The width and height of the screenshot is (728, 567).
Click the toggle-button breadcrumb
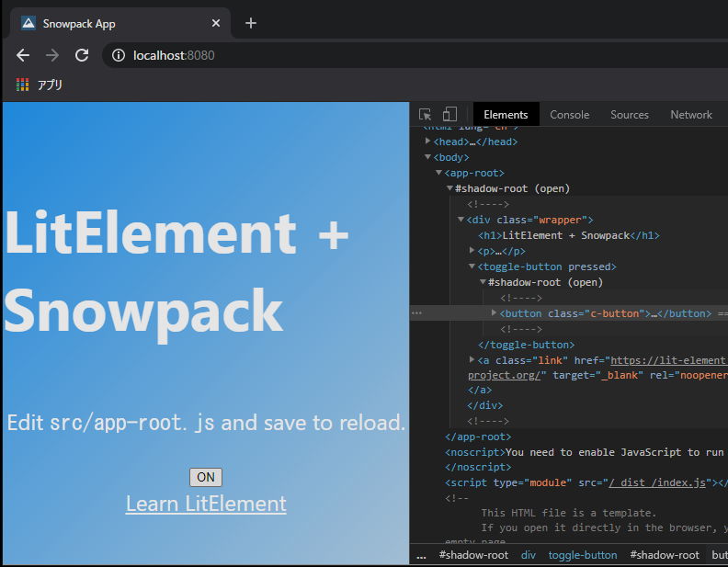pos(583,555)
